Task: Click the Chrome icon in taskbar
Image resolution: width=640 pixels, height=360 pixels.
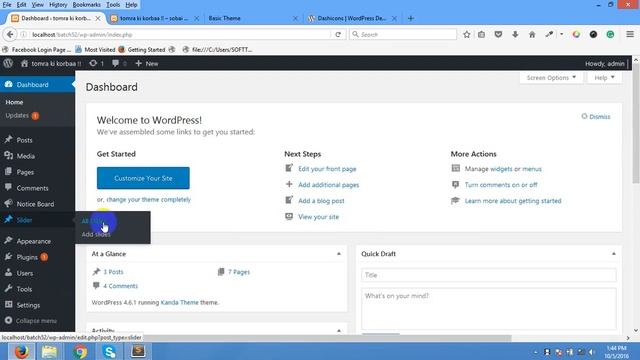Action: click(80, 351)
